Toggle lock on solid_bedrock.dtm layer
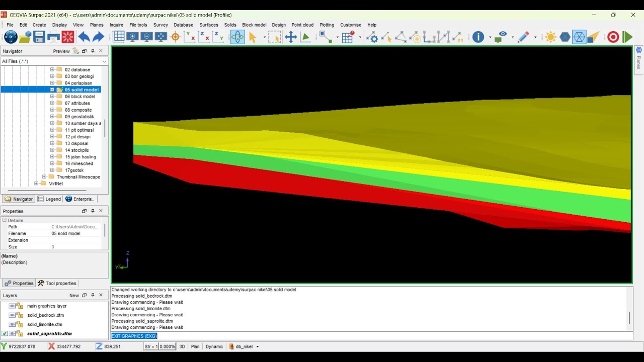This screenshot has width=644, height=362. click(20, 315)
